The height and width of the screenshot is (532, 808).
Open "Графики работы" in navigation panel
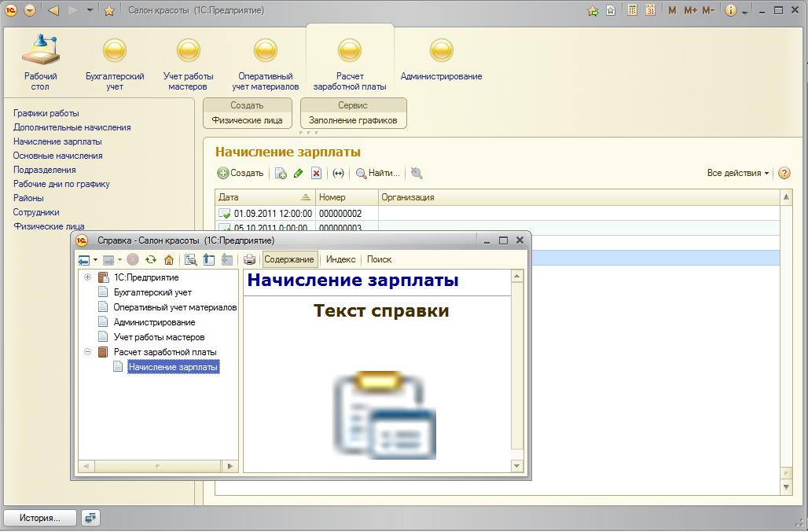[46, 113]
